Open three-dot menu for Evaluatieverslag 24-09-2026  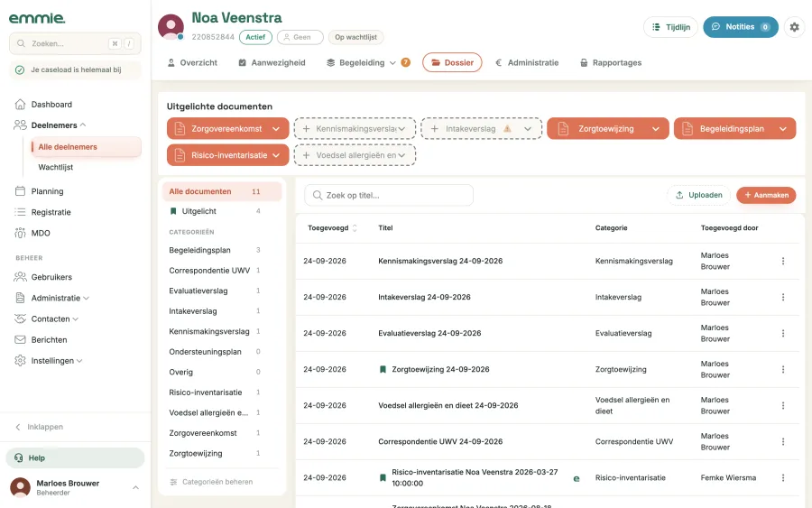pyautogui.click(x=783, y=334)
